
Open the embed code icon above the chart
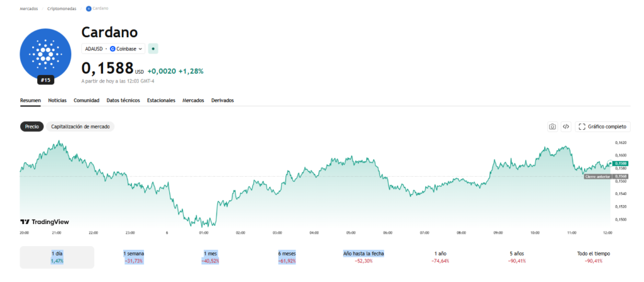point(566,127)
